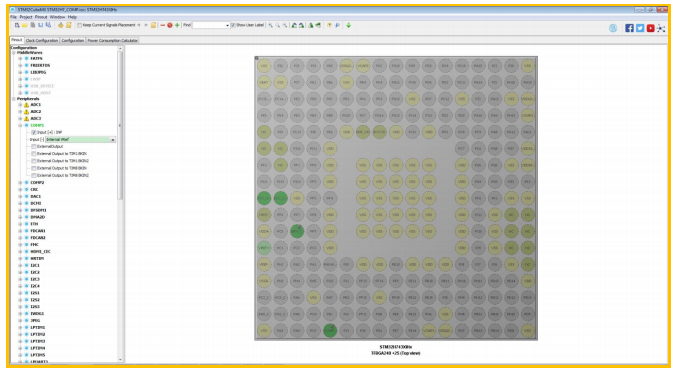Open the Facebook icon link
This screenshot has width=676, height=373.
point(629,28)
